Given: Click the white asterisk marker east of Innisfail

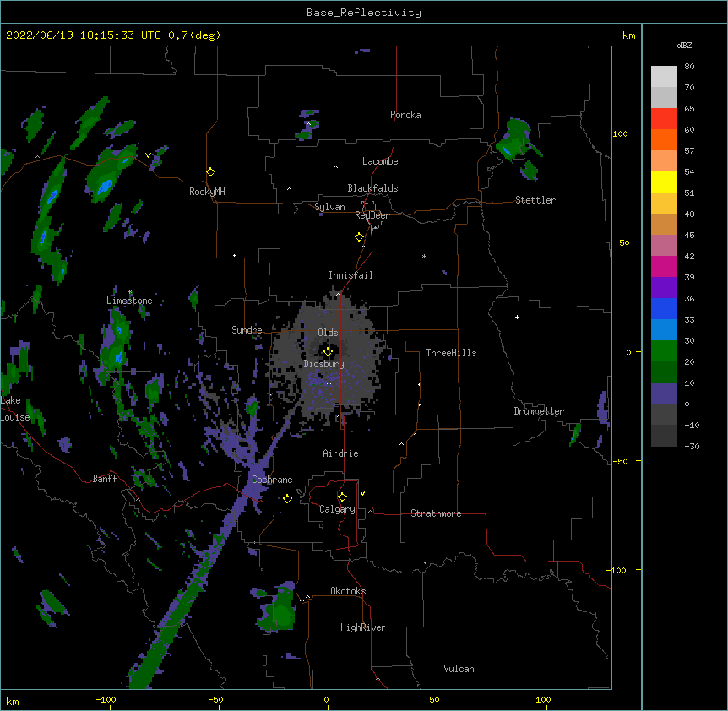Looking at the screenshot, I should pyautogui.click(x=424, y=256).
